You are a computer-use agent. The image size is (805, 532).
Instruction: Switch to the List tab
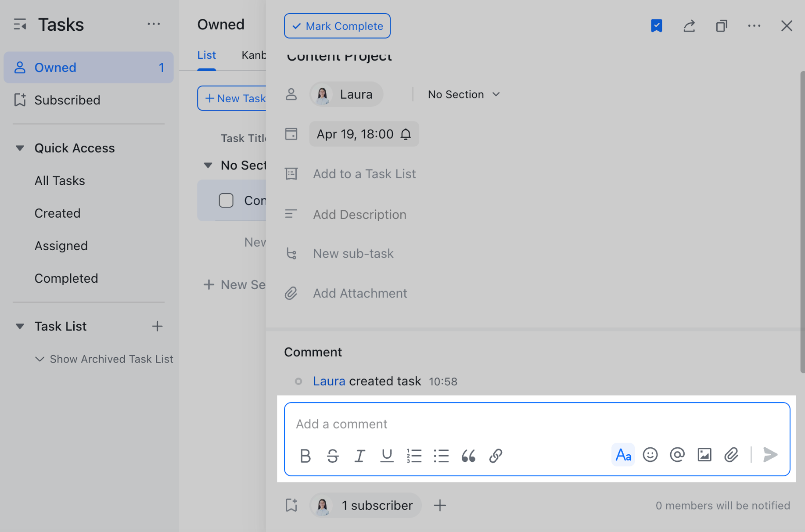[206, 55]
